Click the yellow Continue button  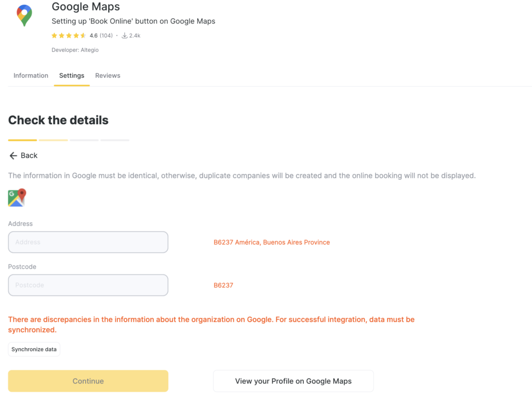click(88, 381)
